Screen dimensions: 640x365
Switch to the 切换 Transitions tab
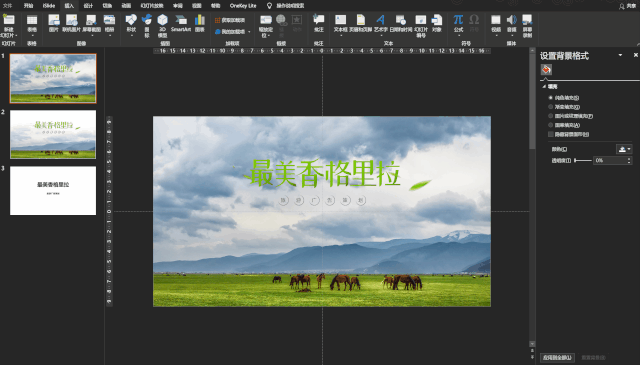[x=107, y=6]
